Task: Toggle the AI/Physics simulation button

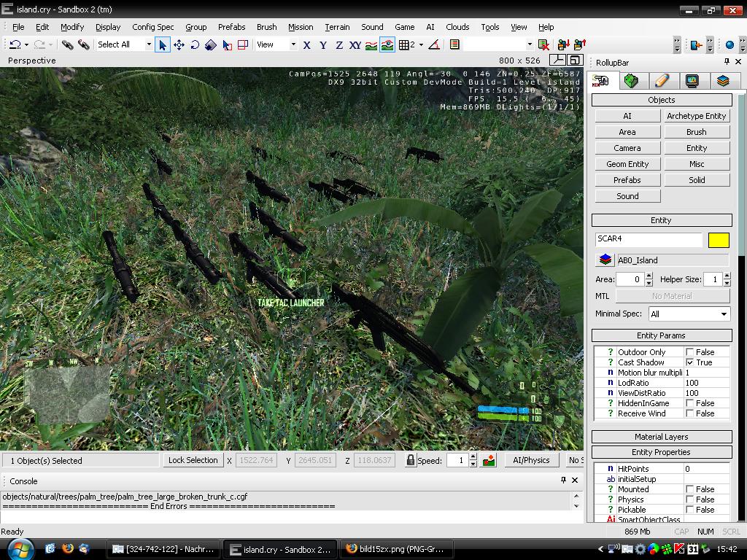Action: 531,460
